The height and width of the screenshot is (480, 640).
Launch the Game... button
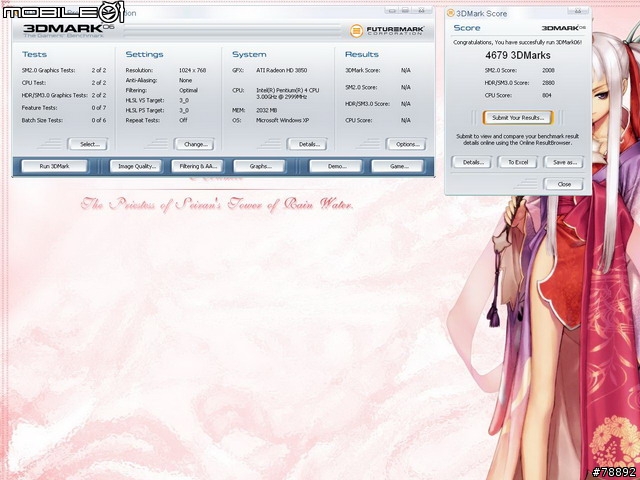click(398, 166)
